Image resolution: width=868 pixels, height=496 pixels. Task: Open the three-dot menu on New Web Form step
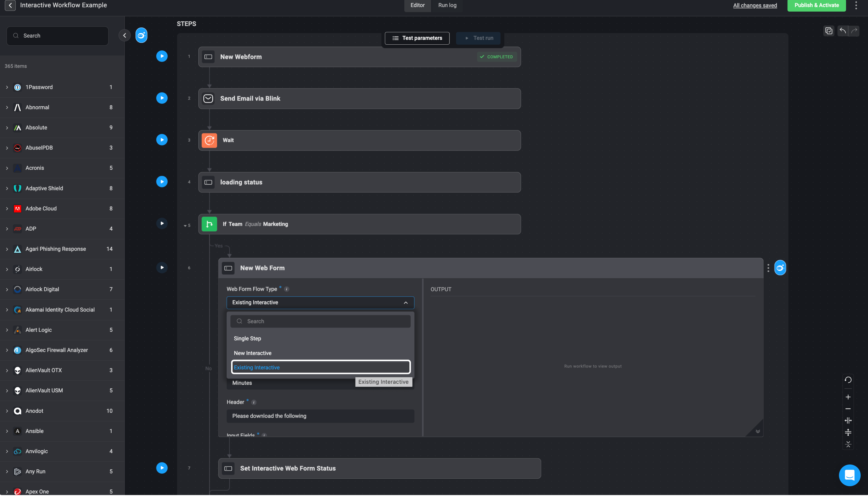point(768,268)
